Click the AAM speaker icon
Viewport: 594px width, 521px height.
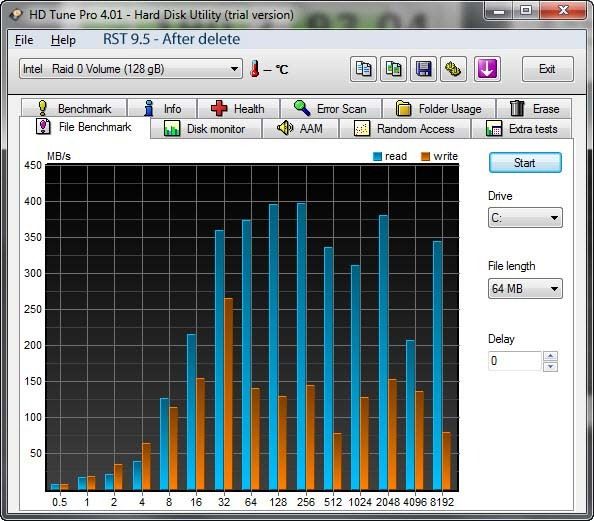[x=285, y=128]
